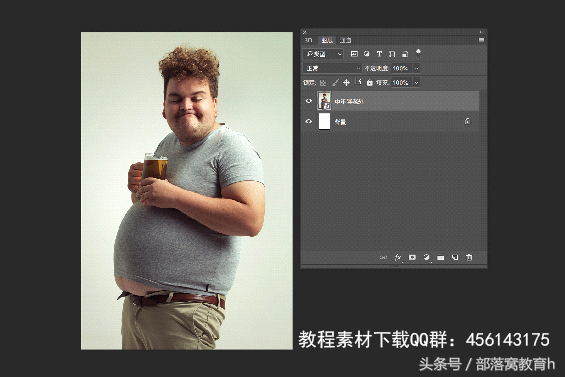Filter layers by pixel layer icon
This screenshot has height=377, width=565.
354,54
